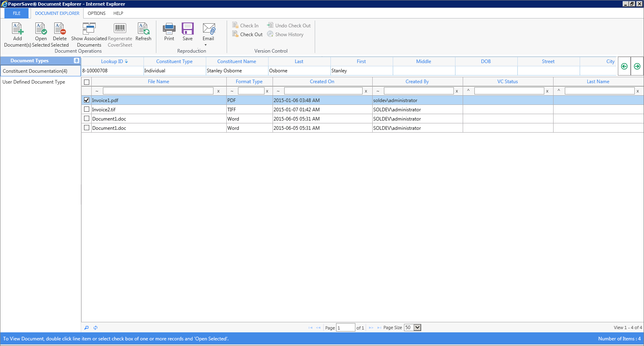Select Constituent Documentation(4) document type
This screenshot has height=346, width=644.
[x=40, y=71]
